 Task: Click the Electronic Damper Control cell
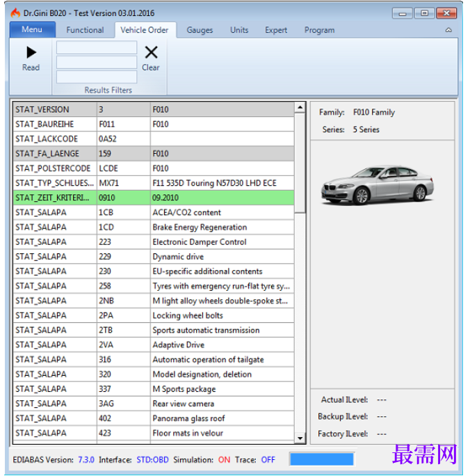click(222, 242)
